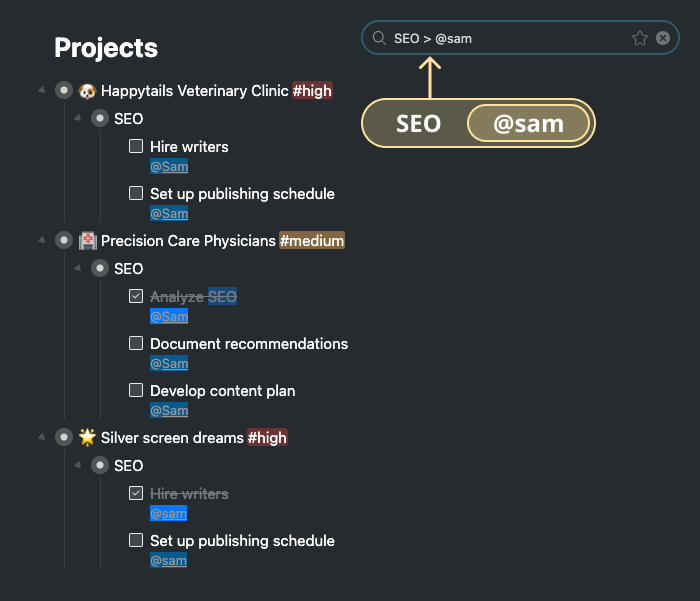Viewport: 700px width, 601px height.
Task: Click the struck-through "Analyze SEO" text
Action: click(193, 297)
